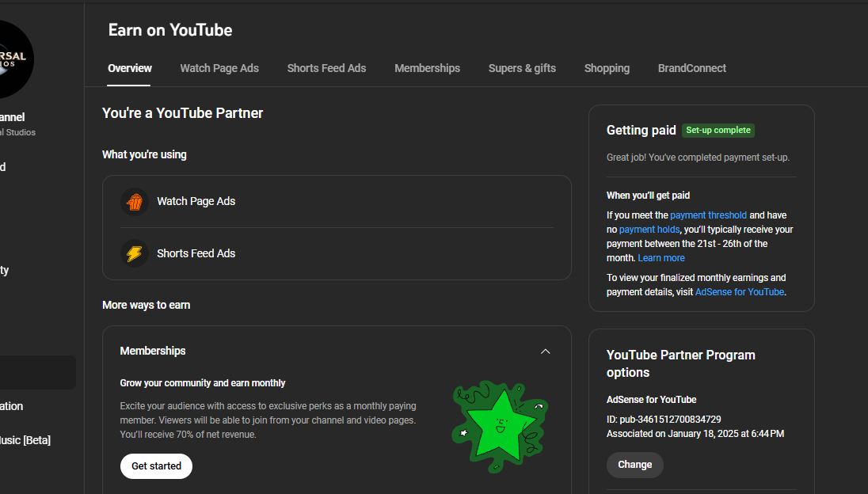Click the lightning bolt Shorts Feed Ads icon
The height and width of the screenshot is (494, 868).
tap(135, 253)
